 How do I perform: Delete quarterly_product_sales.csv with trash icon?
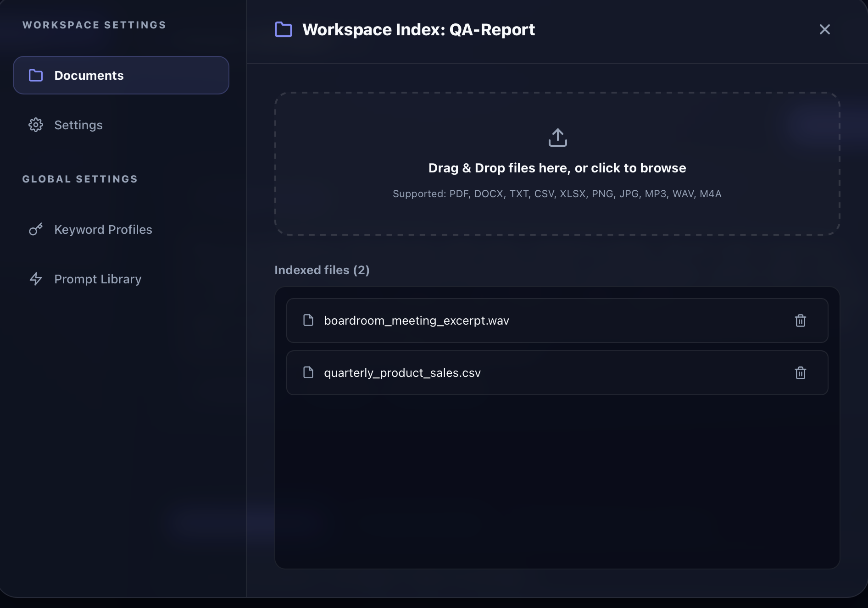pyautogui.click(x=800, y=373)
